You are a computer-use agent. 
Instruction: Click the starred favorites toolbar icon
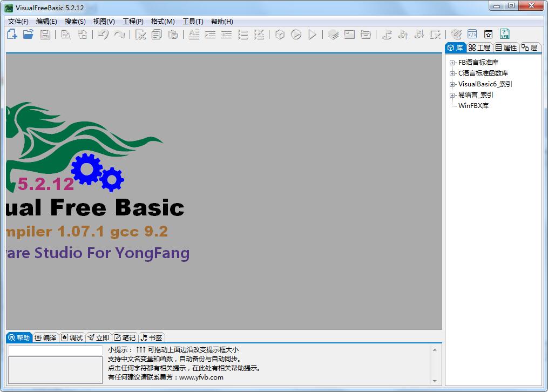(x=488, y=34)
